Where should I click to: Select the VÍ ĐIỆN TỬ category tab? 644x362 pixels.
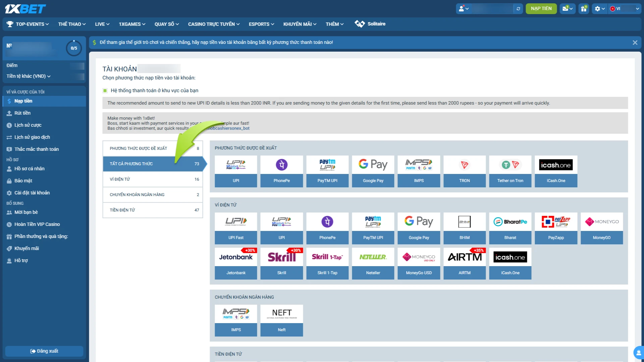click(x=153, y=179)
